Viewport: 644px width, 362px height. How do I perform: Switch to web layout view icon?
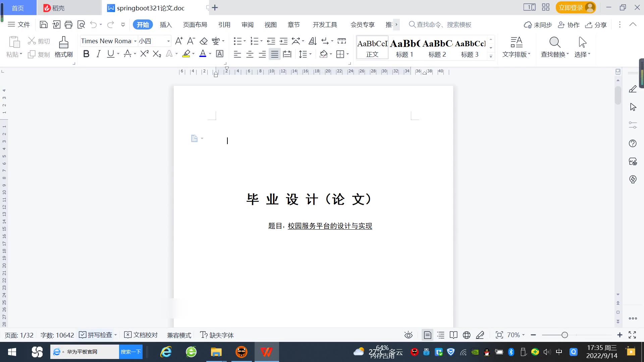pos(467,335)
